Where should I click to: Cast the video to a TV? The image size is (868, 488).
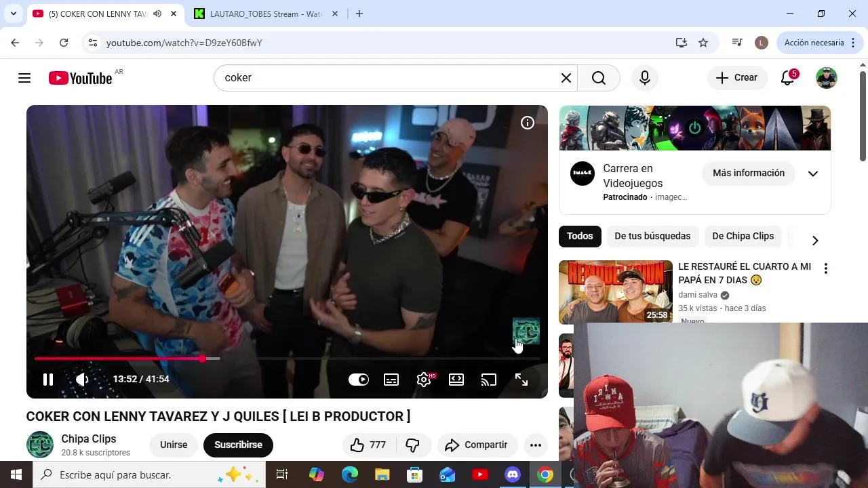click(x=489, y=380)
